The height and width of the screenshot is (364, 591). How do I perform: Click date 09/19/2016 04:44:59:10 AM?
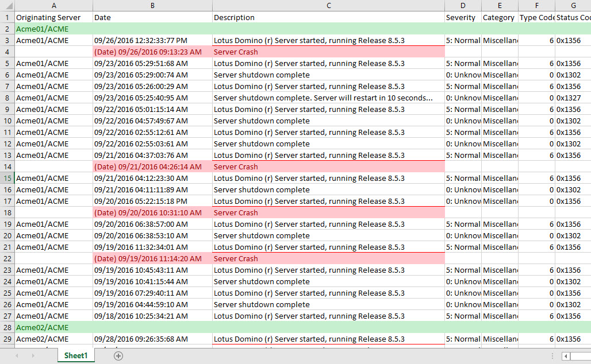152,304
